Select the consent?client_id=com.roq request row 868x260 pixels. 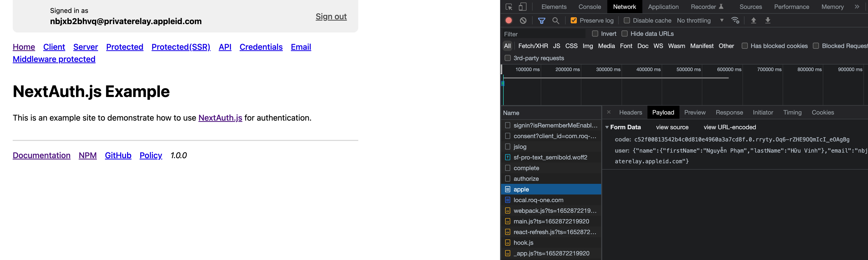551,136
